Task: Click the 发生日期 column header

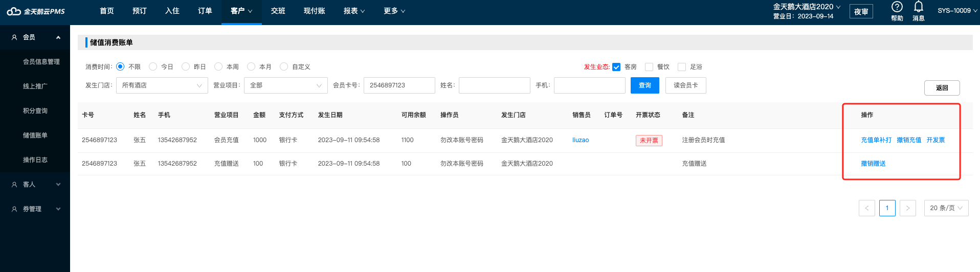Action: (330, 115)
